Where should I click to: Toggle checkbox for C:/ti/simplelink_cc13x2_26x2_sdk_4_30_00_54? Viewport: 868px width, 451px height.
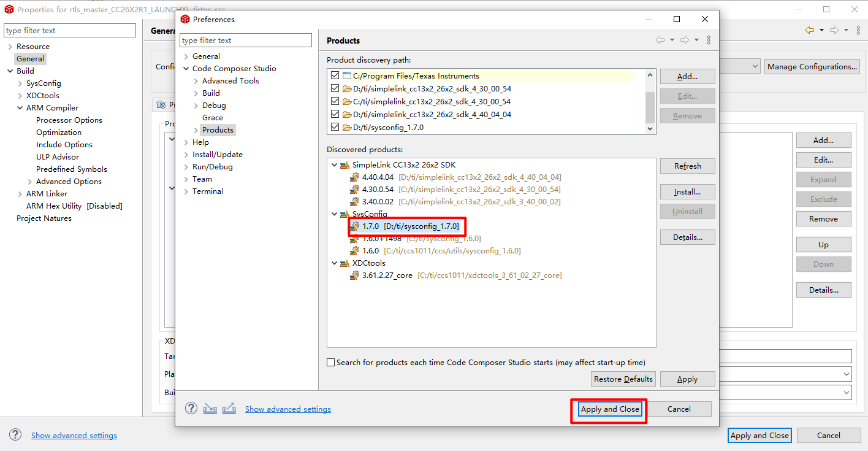pyautogui.click(x=335, y=101)
